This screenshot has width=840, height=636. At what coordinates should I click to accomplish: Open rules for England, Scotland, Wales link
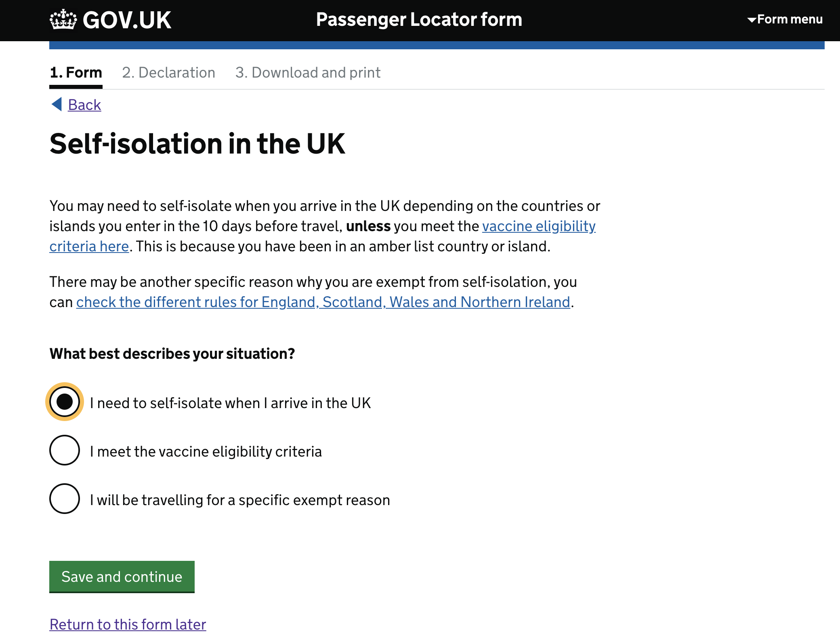[x=323, y=302]
